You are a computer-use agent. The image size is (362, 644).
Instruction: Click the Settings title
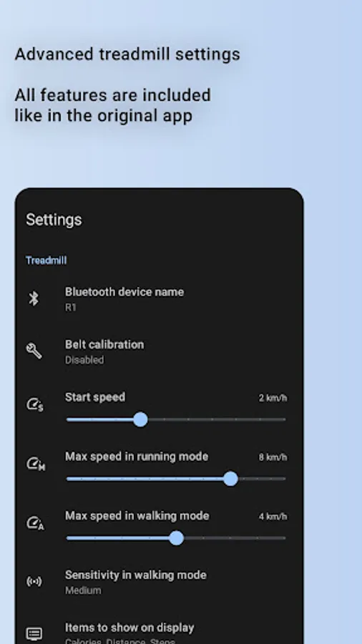(54, 220)
